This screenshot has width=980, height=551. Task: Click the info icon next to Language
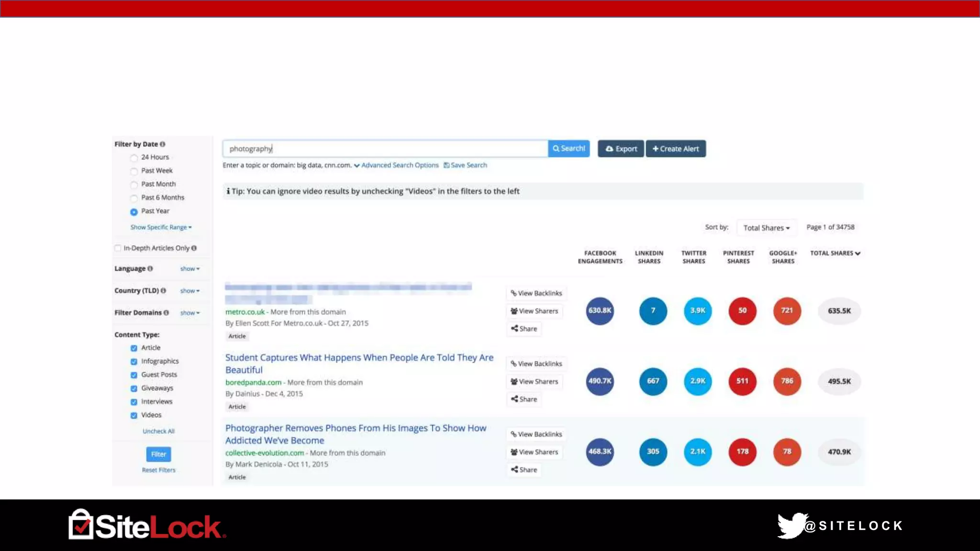pyautogui.click(x=150, y=269)
